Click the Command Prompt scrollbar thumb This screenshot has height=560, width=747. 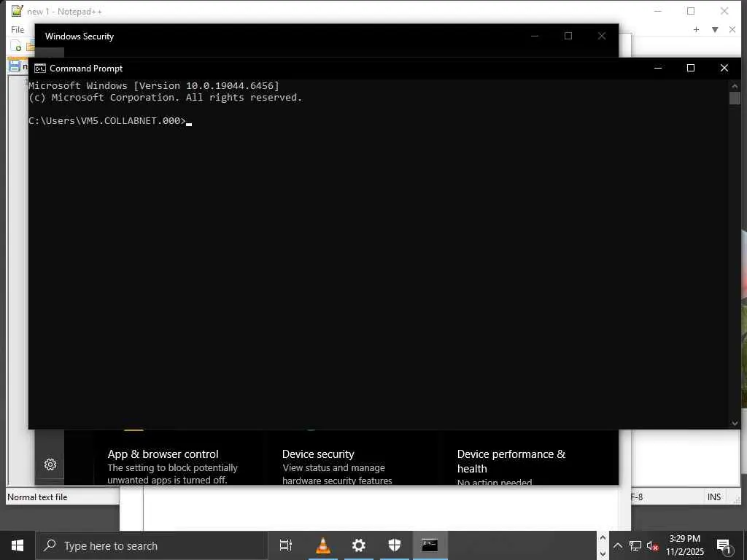(x=735, y=98)
